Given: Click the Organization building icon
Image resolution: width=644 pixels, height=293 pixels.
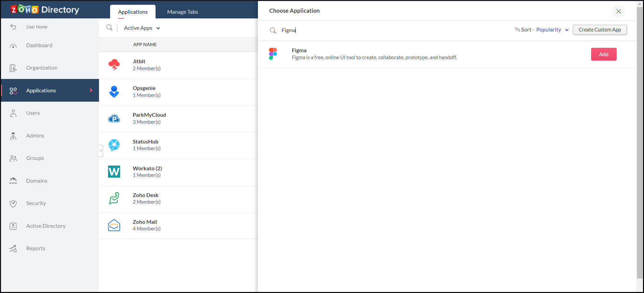Looking at the screenshot, I should (x=13, y=68).
